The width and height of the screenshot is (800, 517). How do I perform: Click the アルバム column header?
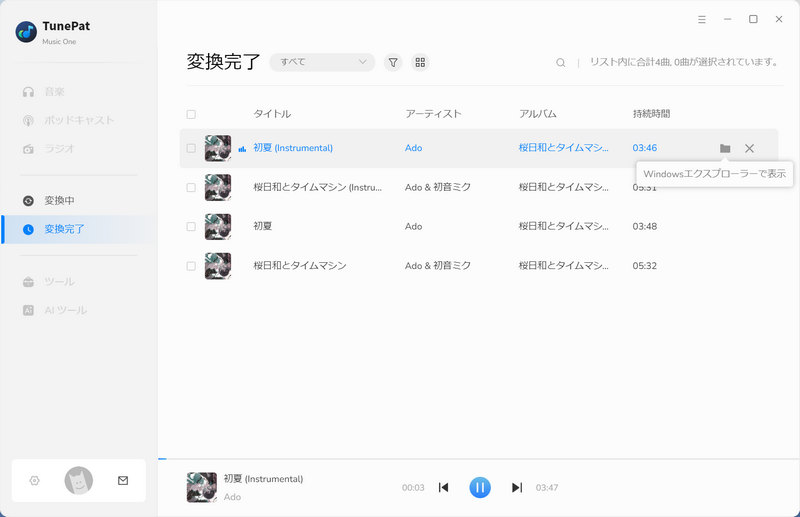click(537, 114)
